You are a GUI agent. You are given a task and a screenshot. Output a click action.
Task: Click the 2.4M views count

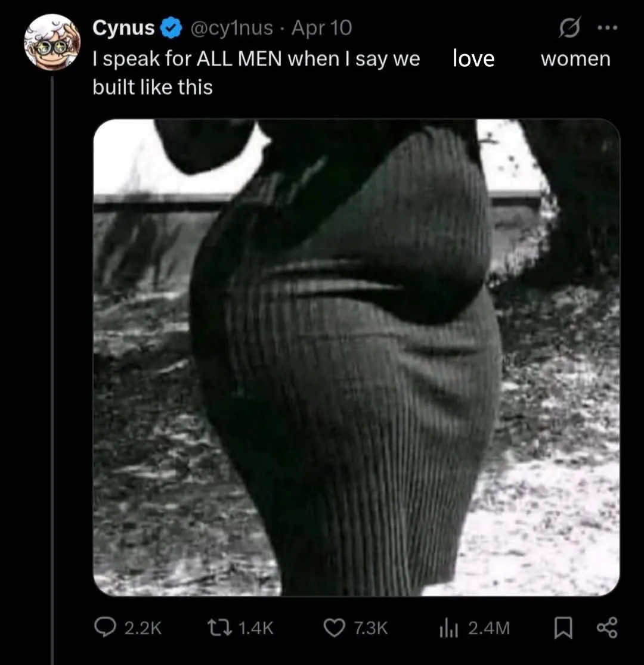(489, 628)
